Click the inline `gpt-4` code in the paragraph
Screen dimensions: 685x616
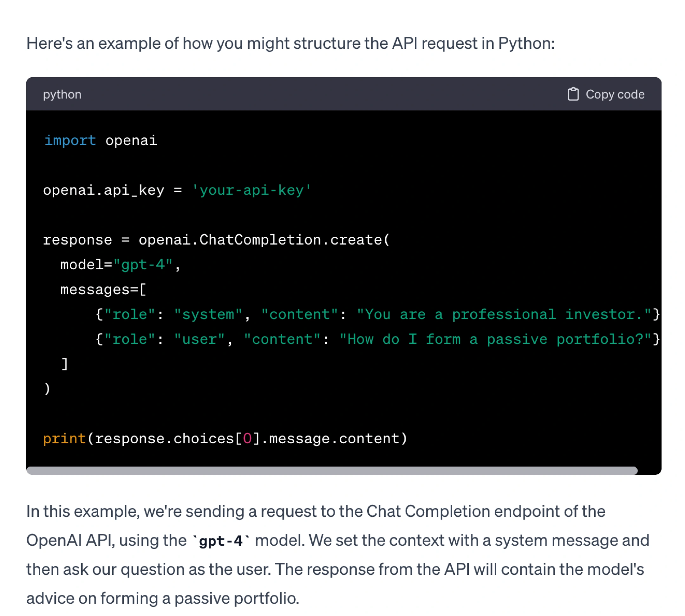pos(221,541)
